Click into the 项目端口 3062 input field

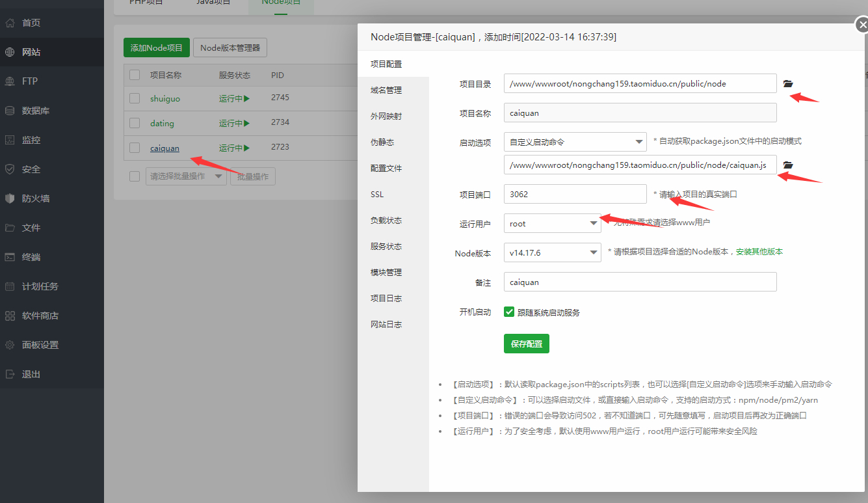(x=575, y=194)
